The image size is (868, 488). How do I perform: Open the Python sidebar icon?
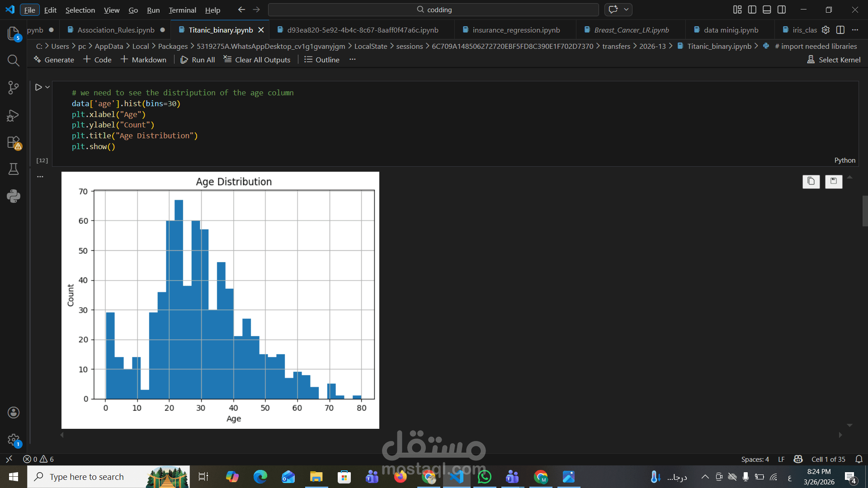[14, 196]
